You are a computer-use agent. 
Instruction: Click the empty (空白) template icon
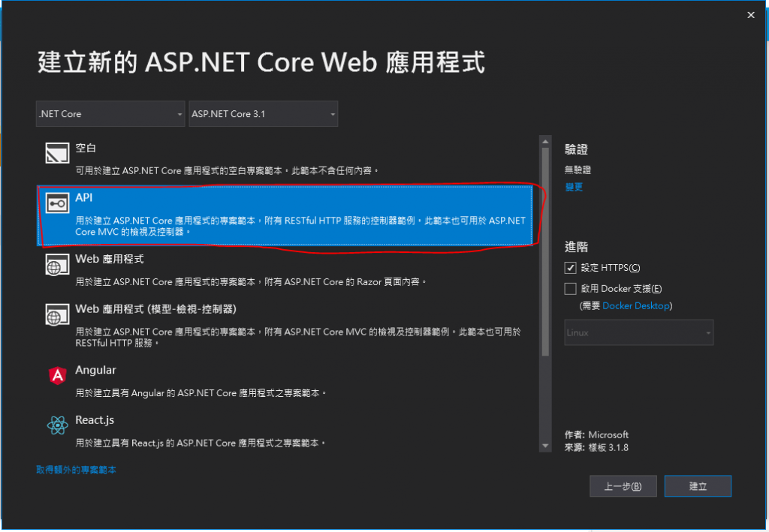click(57, 153)
